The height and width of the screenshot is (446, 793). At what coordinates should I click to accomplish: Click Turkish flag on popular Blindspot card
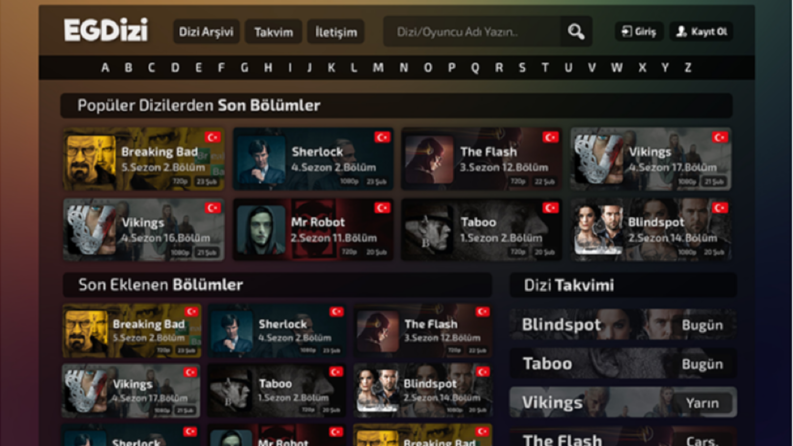pyautogui.click(x=720, y=208)
